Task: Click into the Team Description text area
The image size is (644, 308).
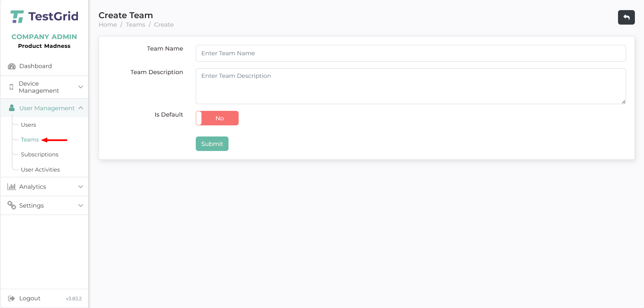Action: pyautogui.click(x=410, y=86)
